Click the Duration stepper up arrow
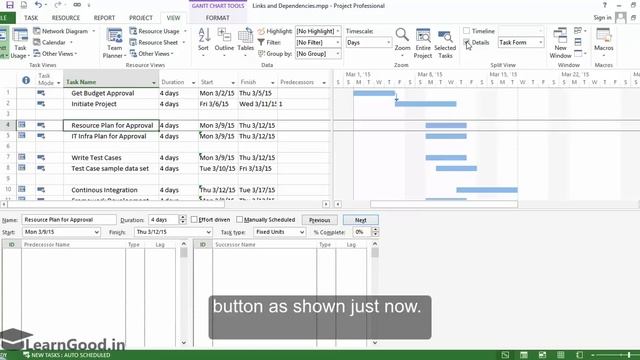 (x=182, y=217)
